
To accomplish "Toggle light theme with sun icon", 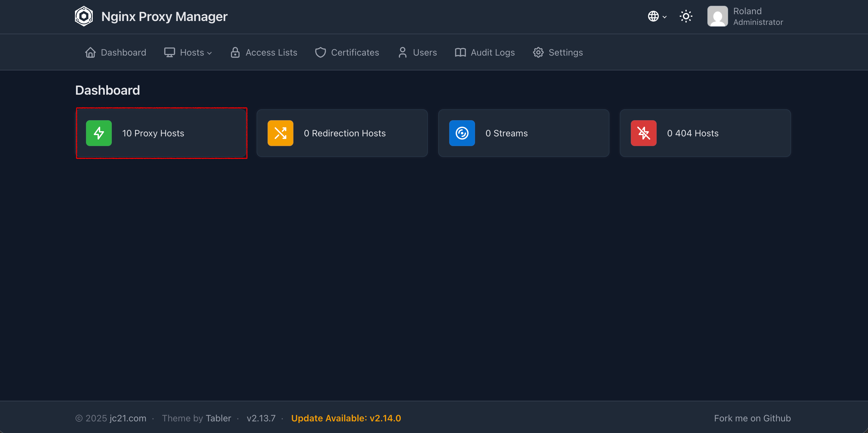I will 686,16.
